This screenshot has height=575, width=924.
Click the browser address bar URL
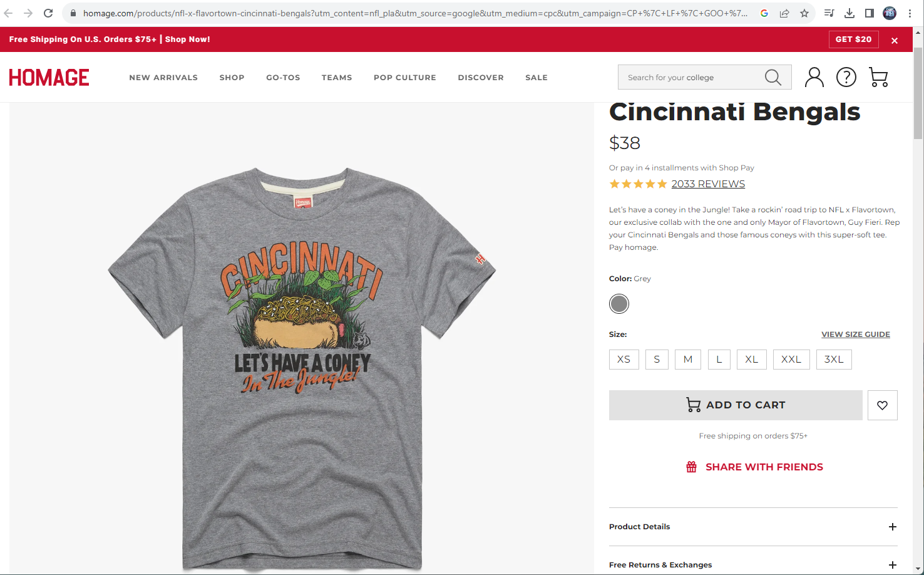point(415,13)
